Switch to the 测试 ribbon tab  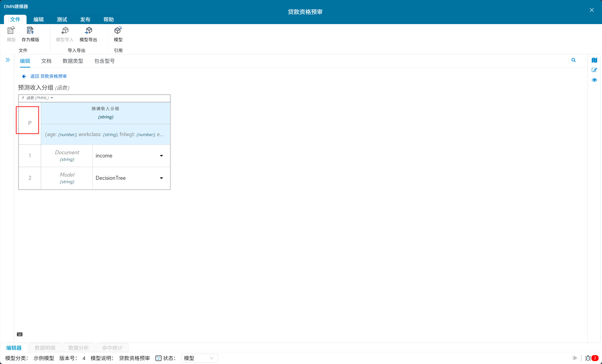click(62, 19)
